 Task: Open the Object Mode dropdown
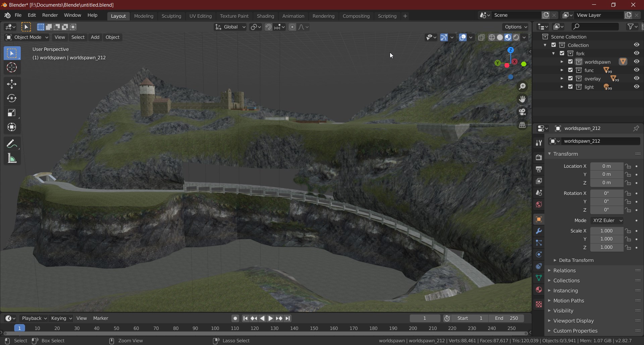pos(27,37)
